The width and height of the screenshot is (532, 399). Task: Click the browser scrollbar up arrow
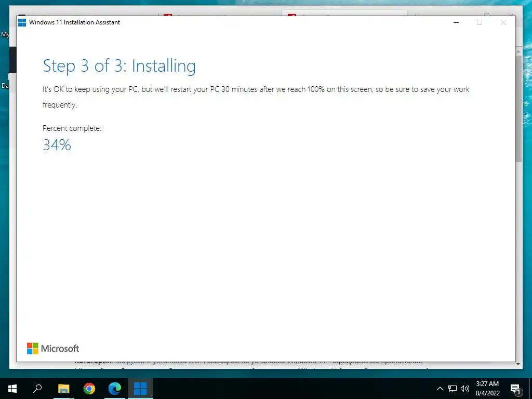pyautogui.click(x=518, y=51)
